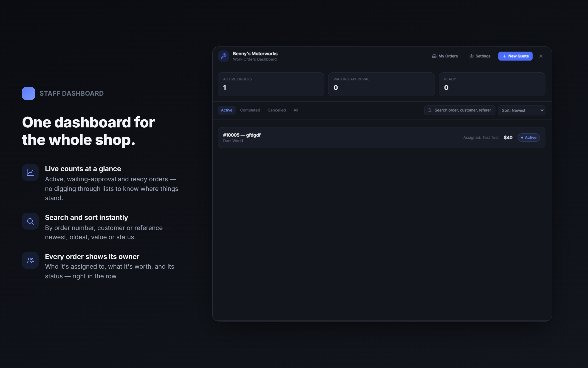Screen dimensions: 588x368
Task: Click the Work Orders Dashboard subtitle
Action: click(254, 59)
